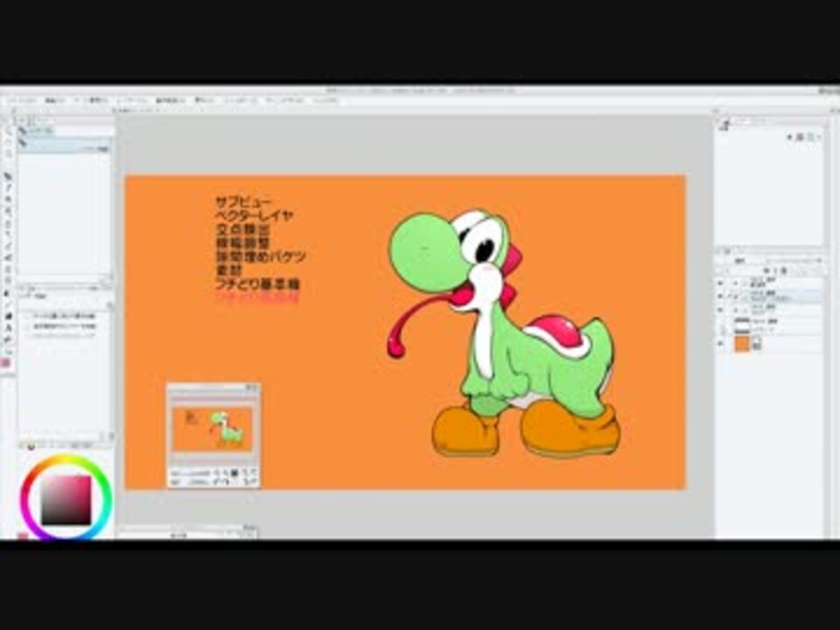This screenshot has height=630, width=840.
Task: Click the pink main color swatch under the tool column
Action: coord(6,362)
